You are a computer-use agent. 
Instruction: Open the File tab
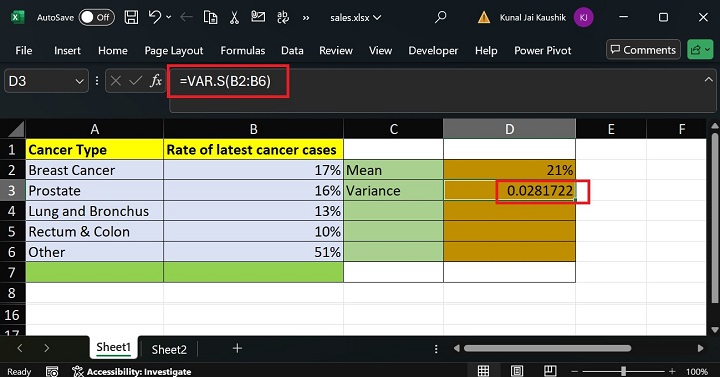24,51
